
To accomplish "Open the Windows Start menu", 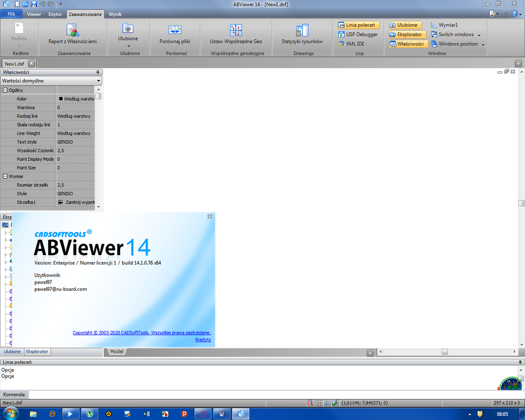I will (x=10, y=414).
